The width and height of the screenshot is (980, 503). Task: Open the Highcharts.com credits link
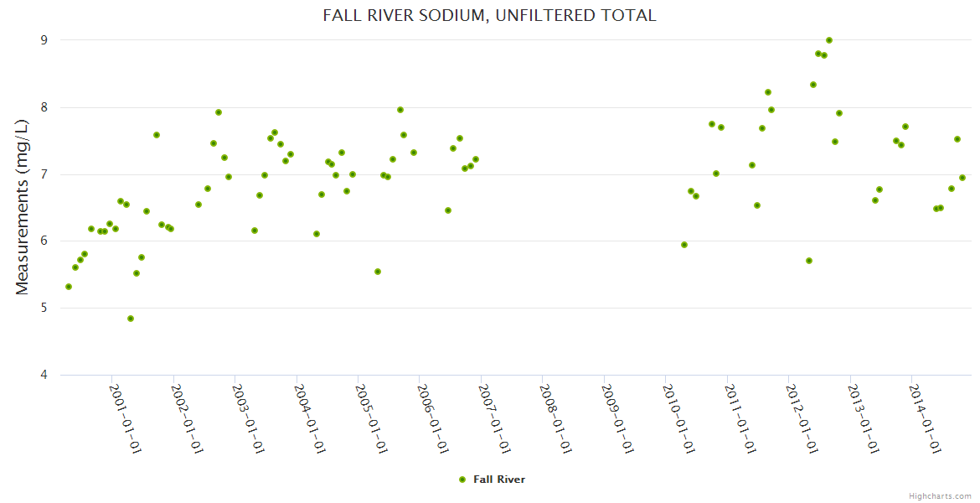(940, 496)
